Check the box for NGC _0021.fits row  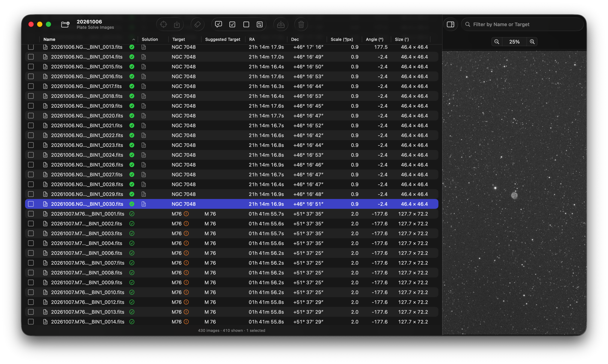(x=31, y=125)
